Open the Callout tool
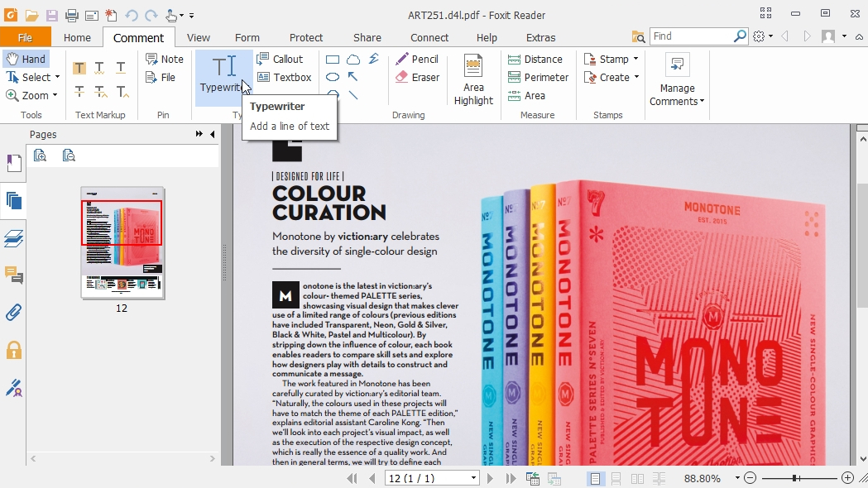 pyautogui.click(x=285, y=59)
